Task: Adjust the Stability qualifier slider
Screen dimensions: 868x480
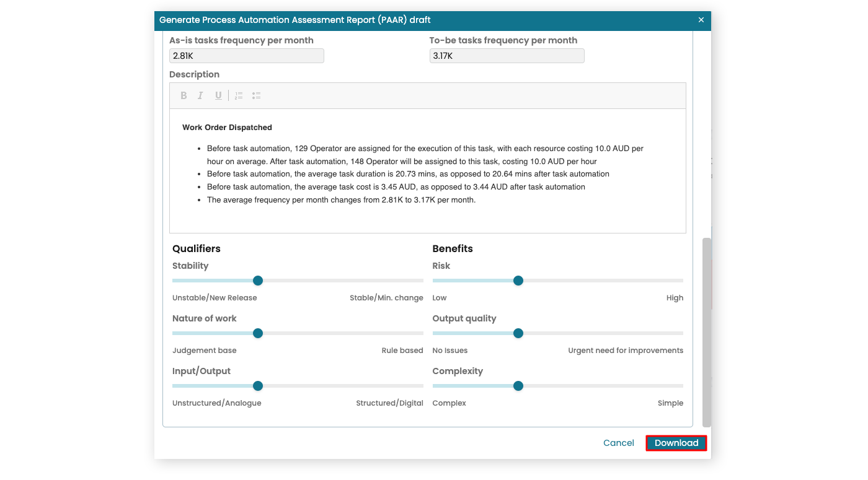Action: click(x=258, y=281)
